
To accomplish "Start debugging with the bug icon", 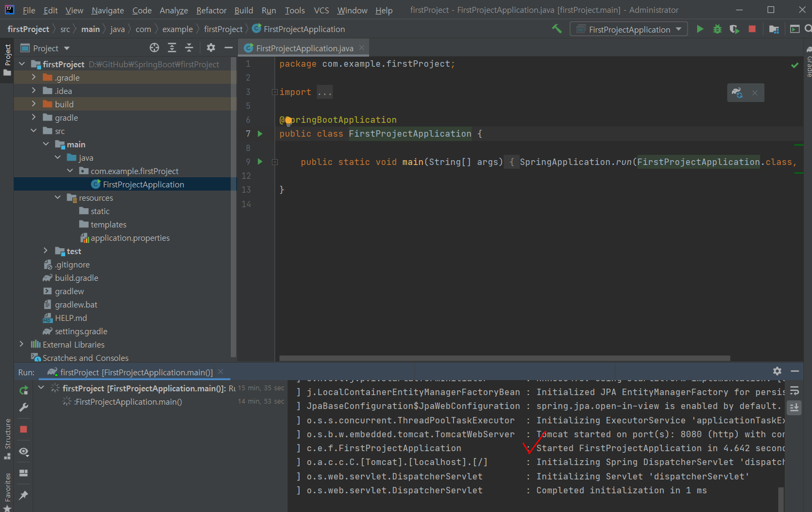I will coord(717,29).
